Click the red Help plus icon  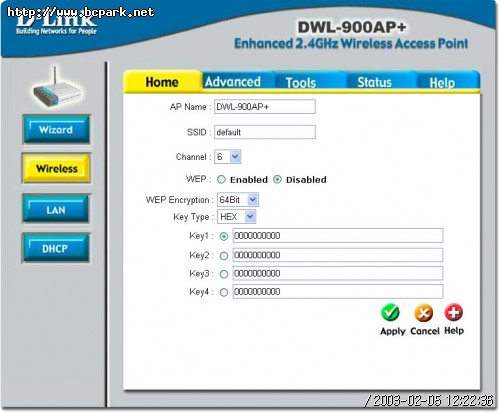[454, 312]
